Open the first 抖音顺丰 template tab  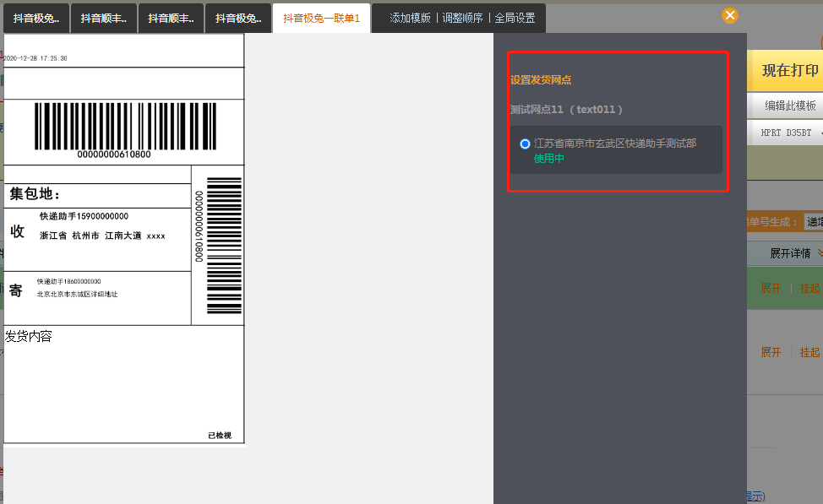click(x=103, y=19)
